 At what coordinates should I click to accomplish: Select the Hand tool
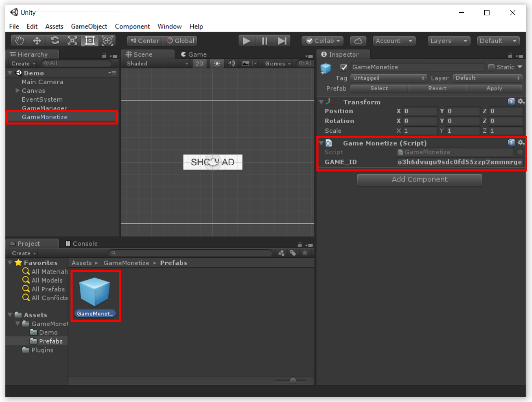[x=19, y=41]
